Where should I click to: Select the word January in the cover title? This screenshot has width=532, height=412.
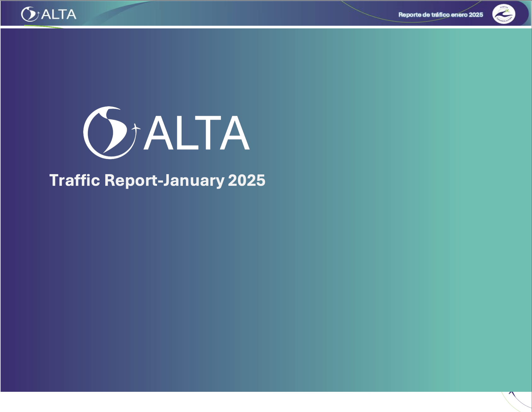point(194,180)
